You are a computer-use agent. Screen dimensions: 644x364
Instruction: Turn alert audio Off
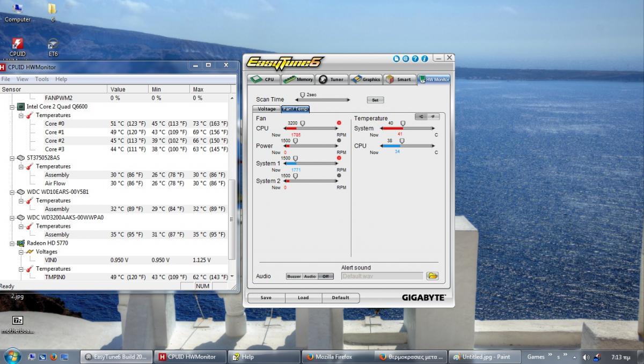(x=325, y=276)
